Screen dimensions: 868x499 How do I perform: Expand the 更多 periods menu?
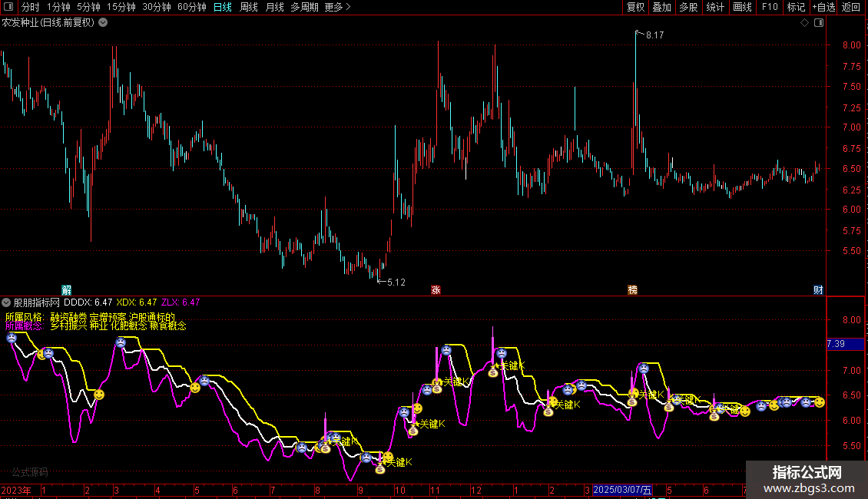click(337, 7)
